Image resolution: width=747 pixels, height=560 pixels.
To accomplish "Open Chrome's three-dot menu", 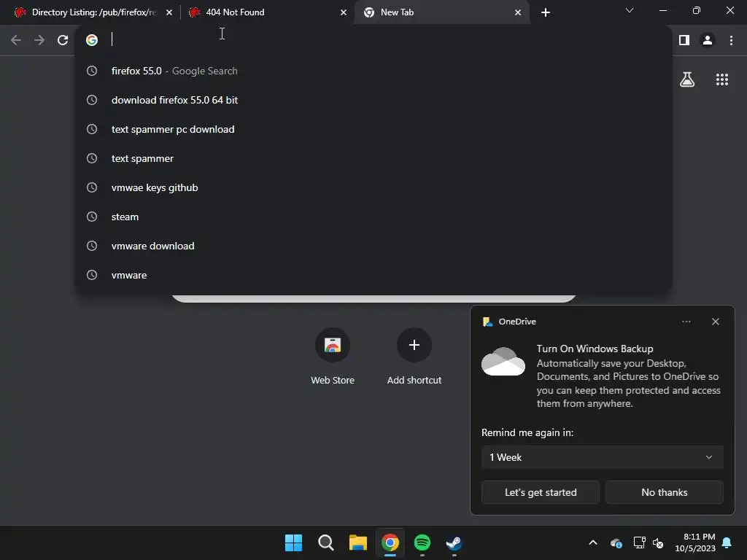I will [731, 40].
